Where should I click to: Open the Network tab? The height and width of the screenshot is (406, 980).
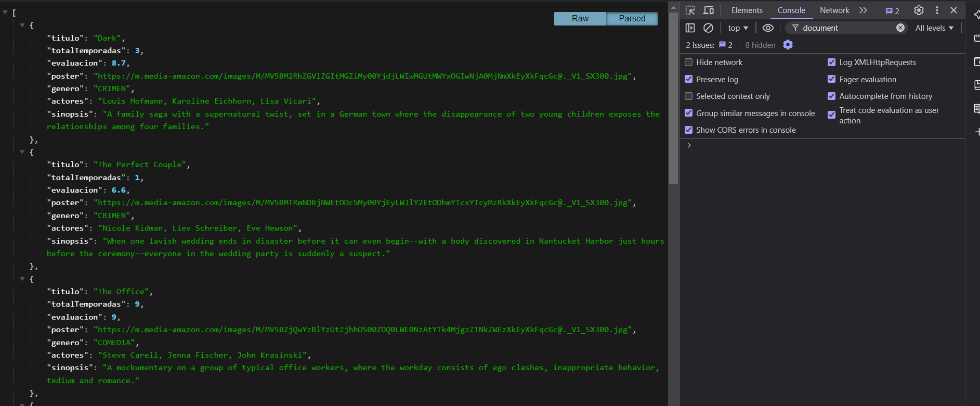pyautogui.click(x=834, y=10)
